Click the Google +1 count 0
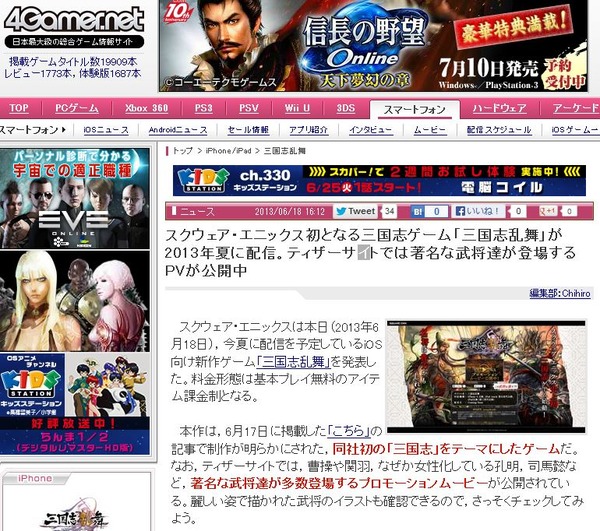Image resolution: width=600 pixels, height=531 pixels. click(569, 211)
